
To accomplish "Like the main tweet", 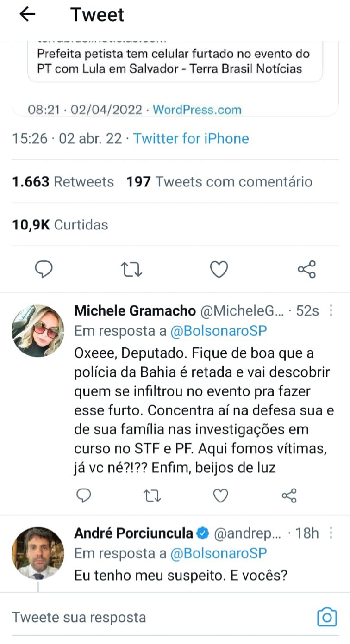I will coord(219,269).
